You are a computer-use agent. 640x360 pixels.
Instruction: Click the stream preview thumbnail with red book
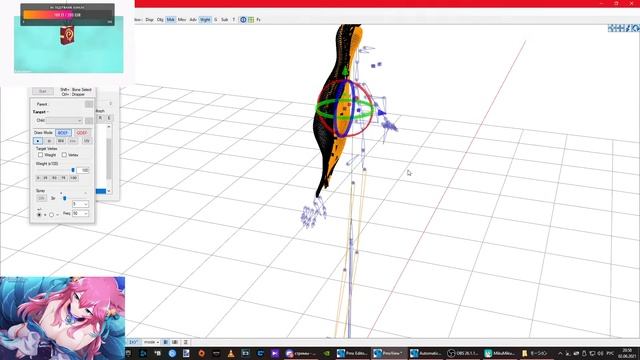click(69, 45)
